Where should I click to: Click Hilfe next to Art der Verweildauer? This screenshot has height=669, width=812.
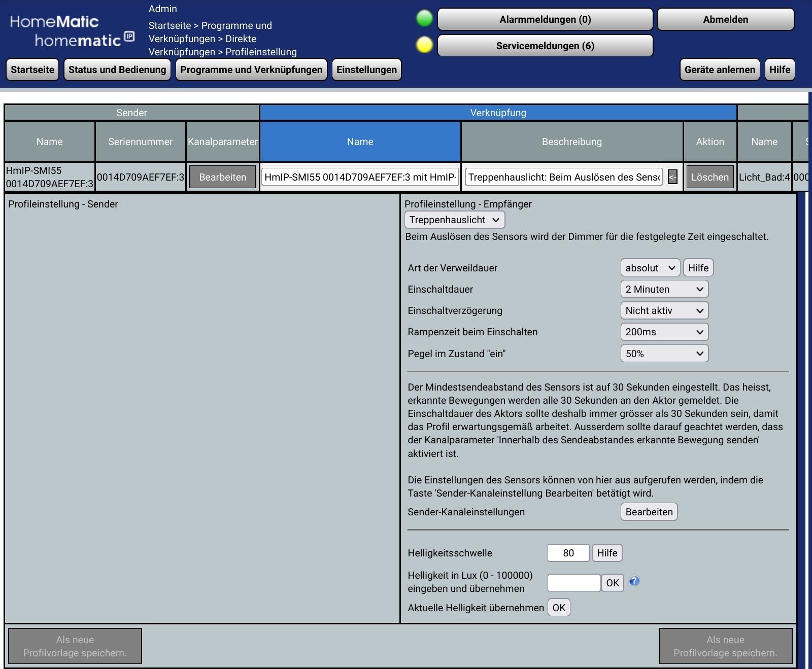(698, 268)
